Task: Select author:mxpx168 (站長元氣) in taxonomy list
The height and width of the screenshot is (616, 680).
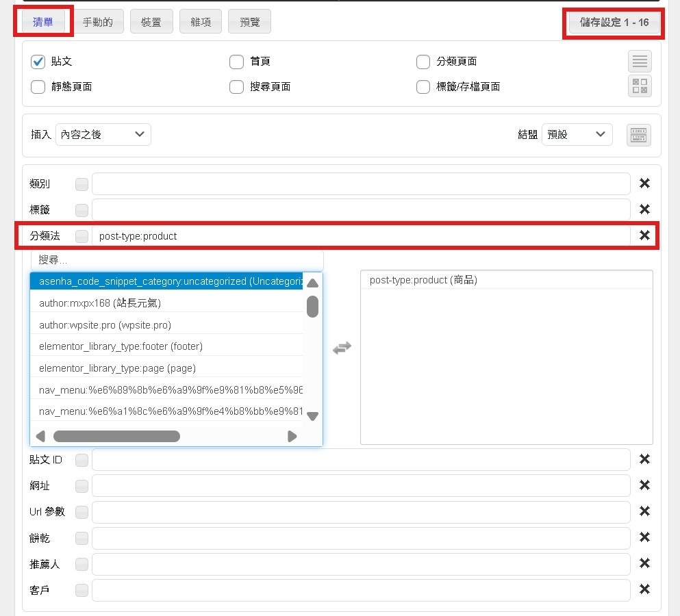Action: tap(100, 303)
